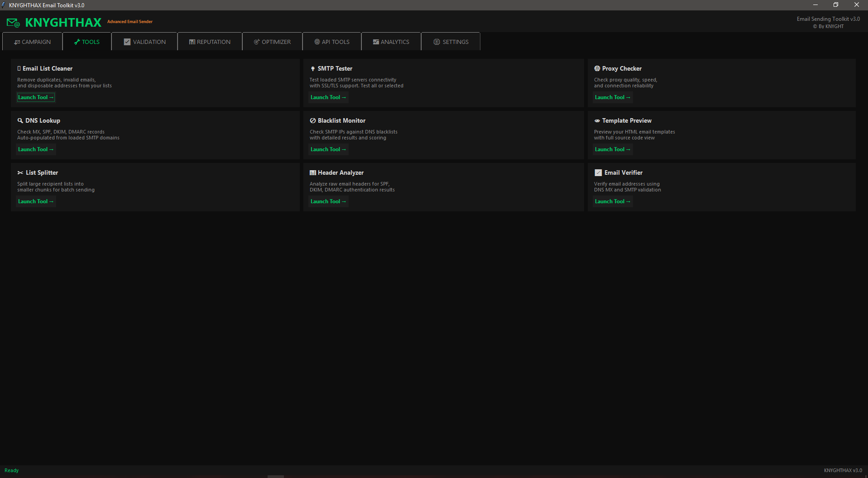Screen dimensions: 868x478
Task: Go to the OPTIMIZER tab
Action: (x=273, y=42)
